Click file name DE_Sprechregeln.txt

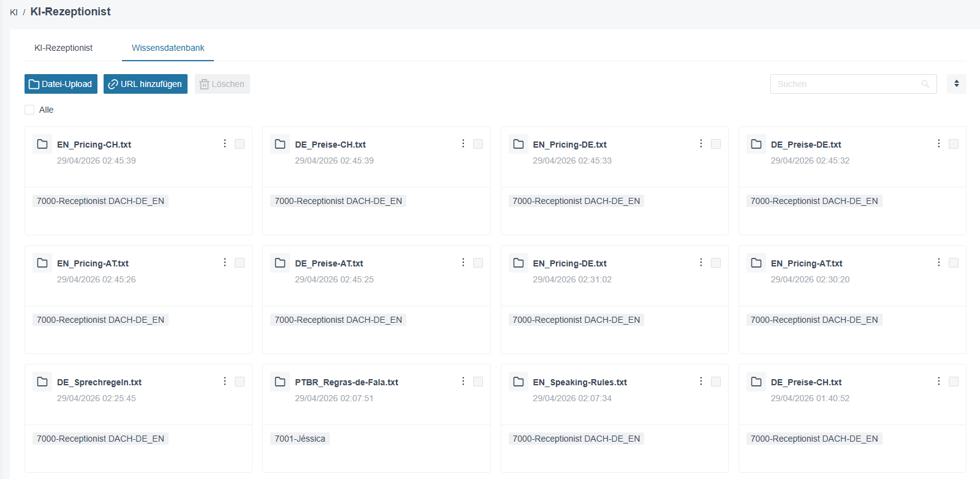click(99, 382)
